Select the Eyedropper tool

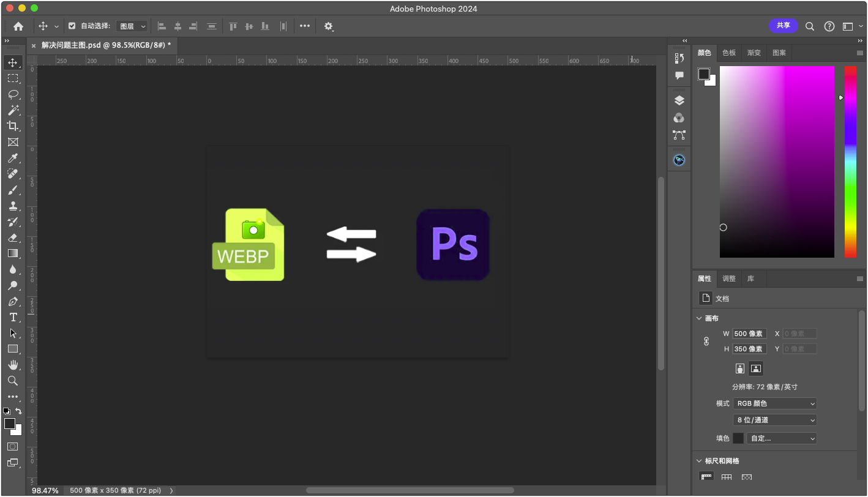pos(13,158)
